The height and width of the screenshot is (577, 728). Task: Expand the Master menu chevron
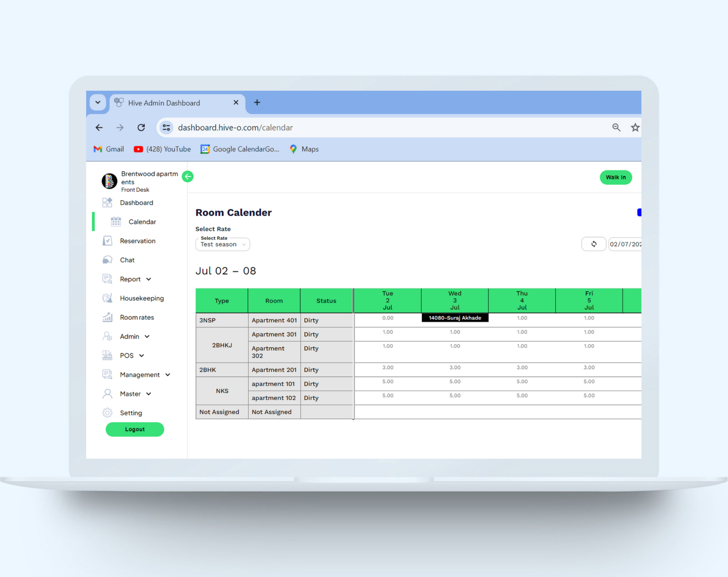tap(149, 394)
